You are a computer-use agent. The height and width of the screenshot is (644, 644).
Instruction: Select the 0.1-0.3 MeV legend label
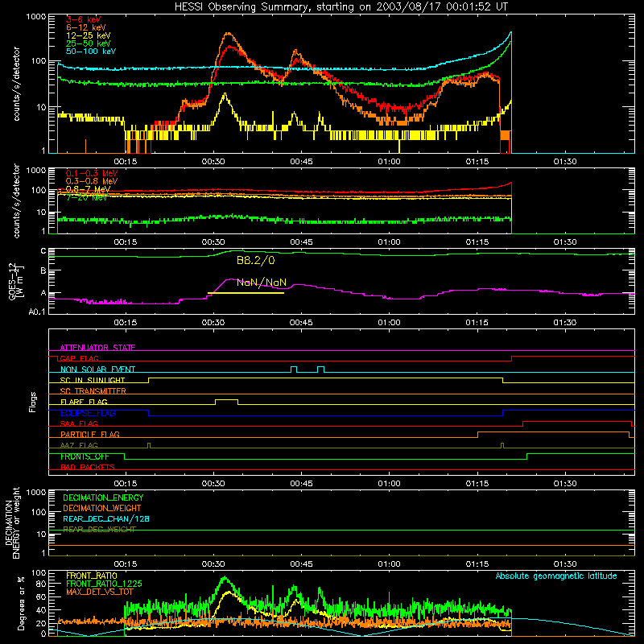[x=92, y=173]
